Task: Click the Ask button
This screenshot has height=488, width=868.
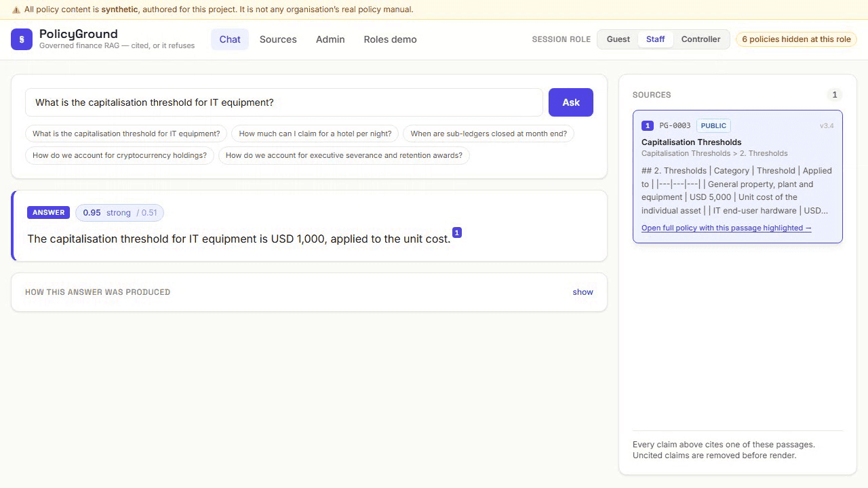Action: pos(571,102)
